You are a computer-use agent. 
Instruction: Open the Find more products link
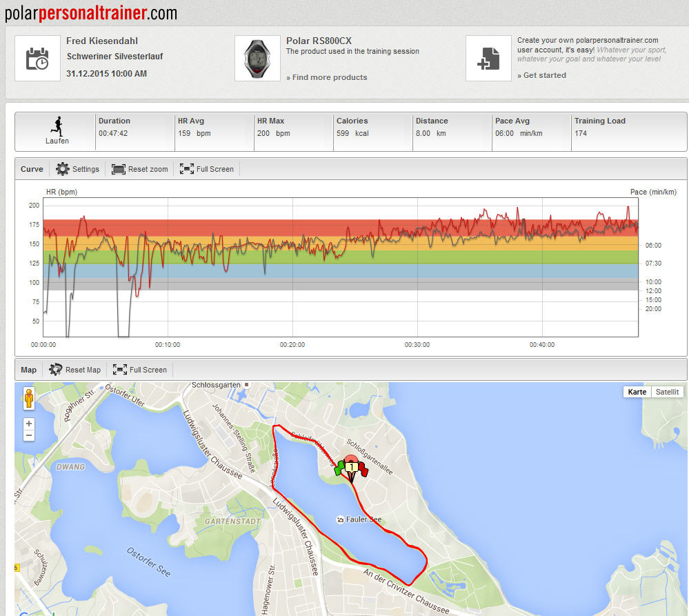326,77
